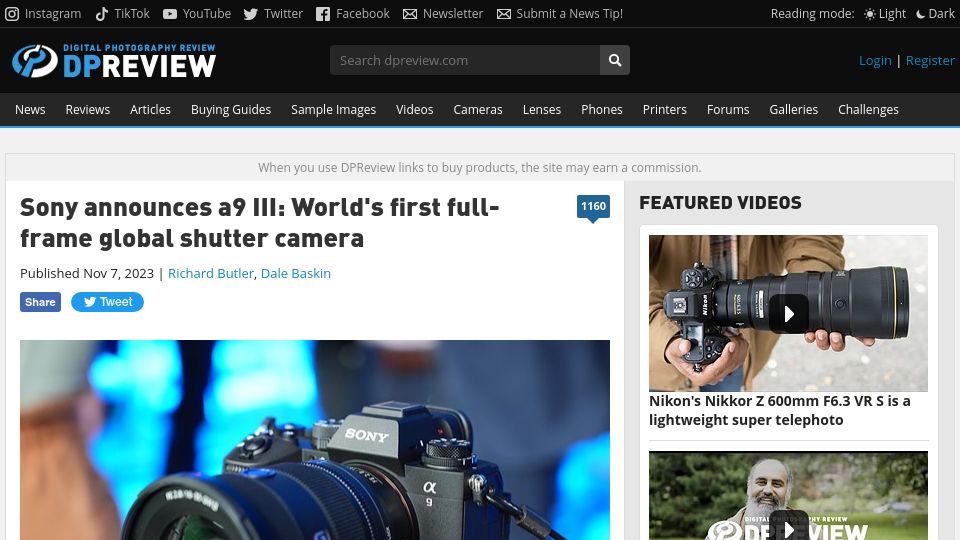Click the Tweet button
The image size is (960, 540).
tap(107, 302)
